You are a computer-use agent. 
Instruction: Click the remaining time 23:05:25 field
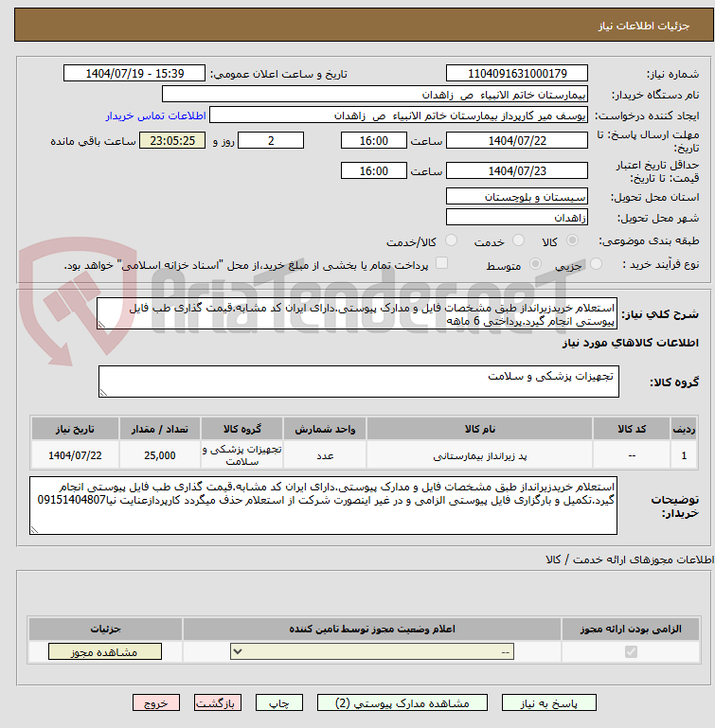coord(172,141)
